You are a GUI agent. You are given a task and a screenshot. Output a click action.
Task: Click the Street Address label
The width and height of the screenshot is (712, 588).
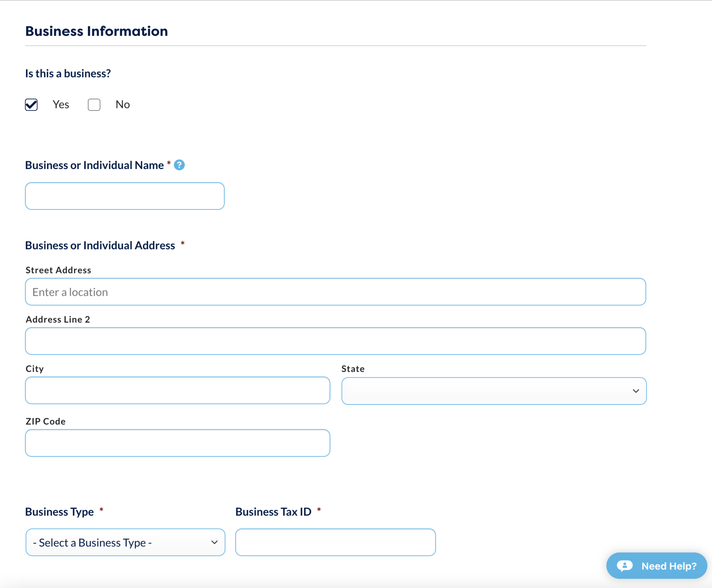point(58,270)
